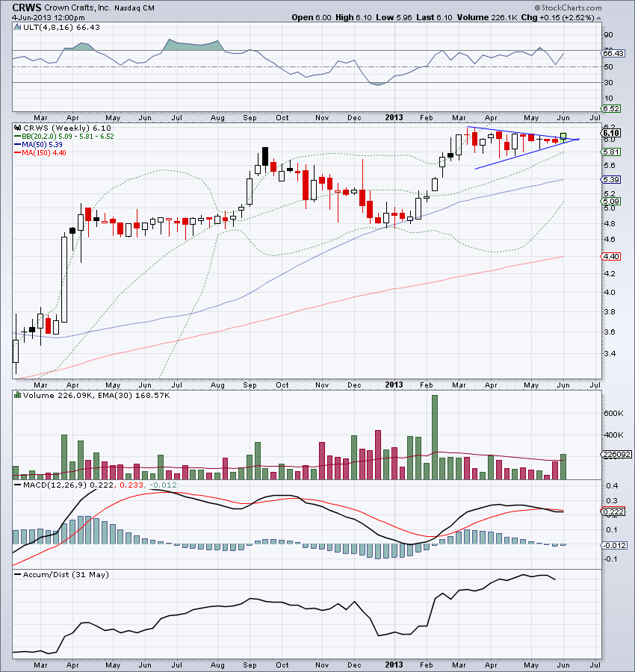Click the MACD(12,26,9) 0.222 label
635x672 pixels.
[x=69, y=485]
